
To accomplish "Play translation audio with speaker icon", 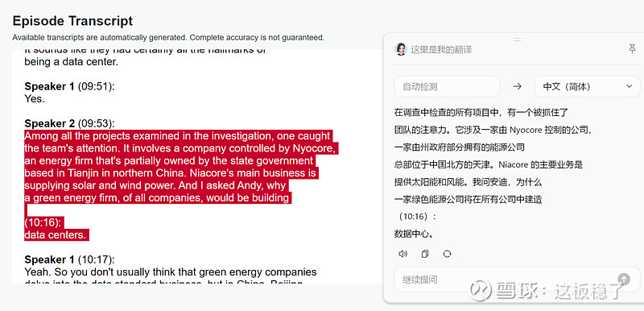I will (403, 254).
